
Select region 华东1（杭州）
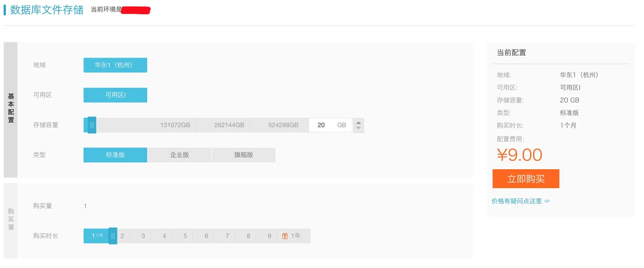click(115, 65)
